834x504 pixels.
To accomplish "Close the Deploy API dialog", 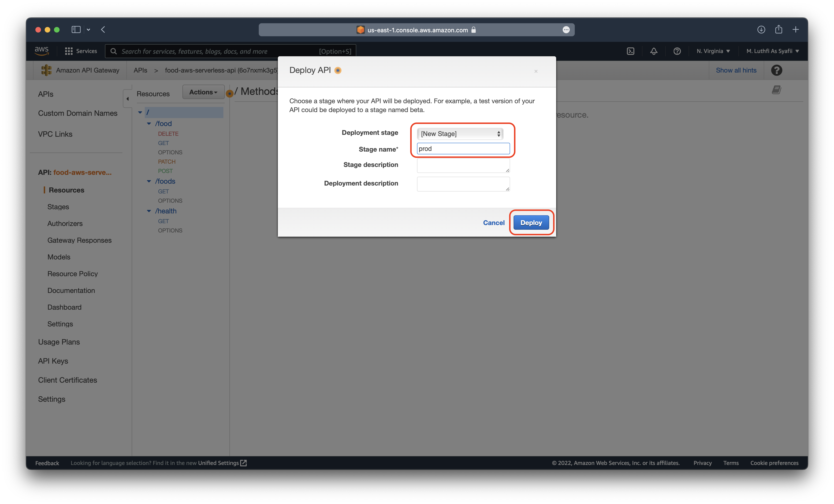I will (536, 71).
